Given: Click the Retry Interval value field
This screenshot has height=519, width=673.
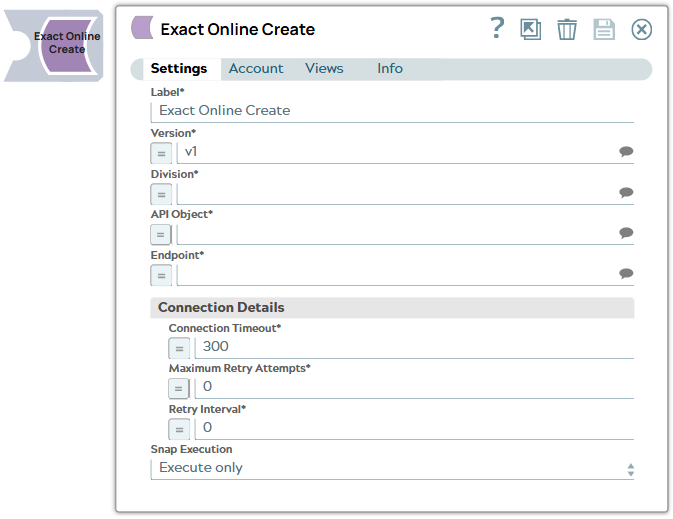Looking at the screenshot, I should [414, 428].
